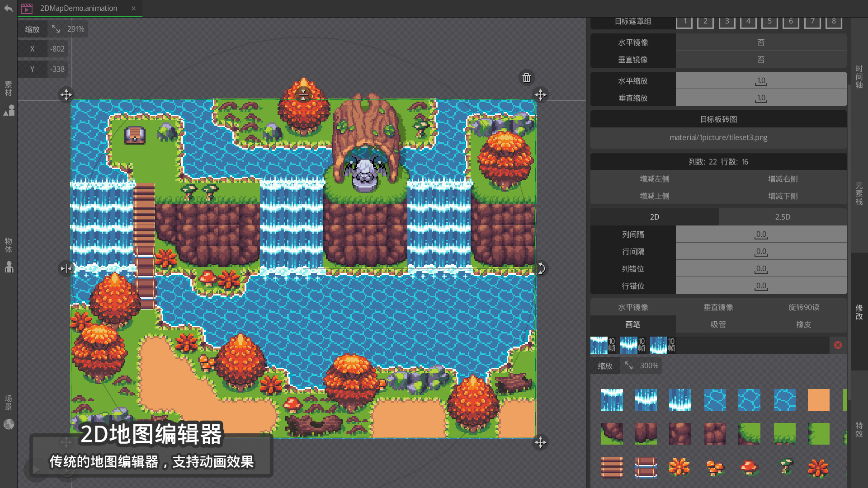
Task: Toggle 水平镜像 value 否
Action: click(761, 42)
